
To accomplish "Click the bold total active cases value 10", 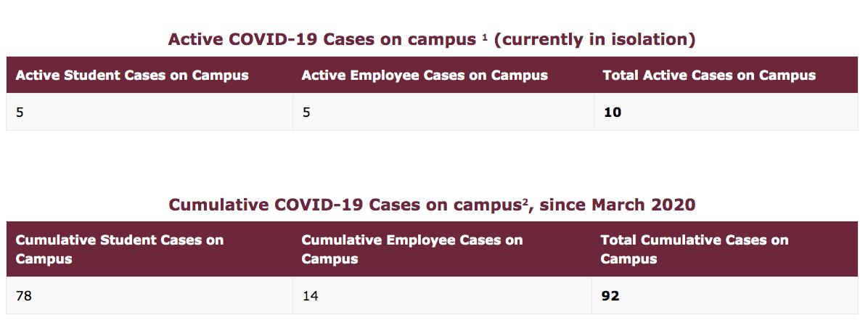I will [x=613, y=113].
